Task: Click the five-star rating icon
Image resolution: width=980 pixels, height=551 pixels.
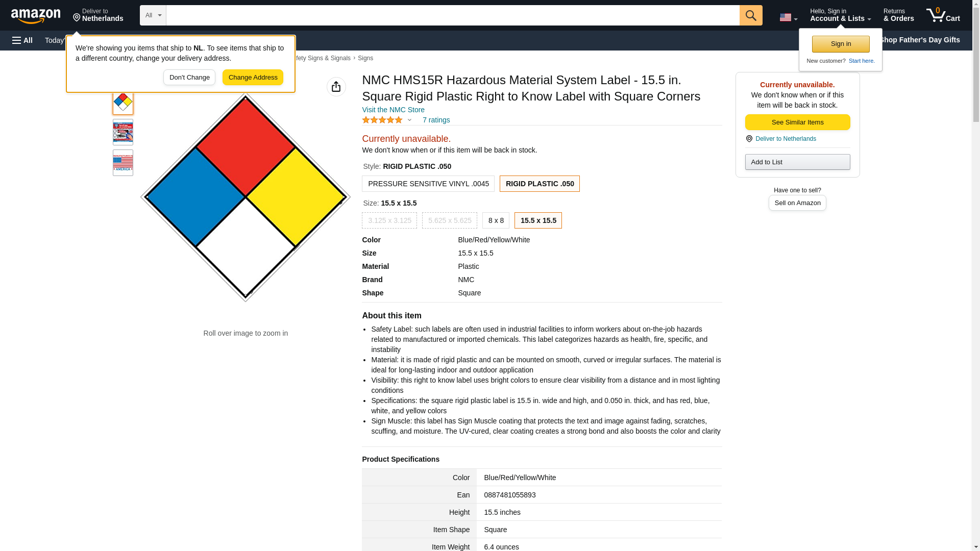Action: [382, 120]
